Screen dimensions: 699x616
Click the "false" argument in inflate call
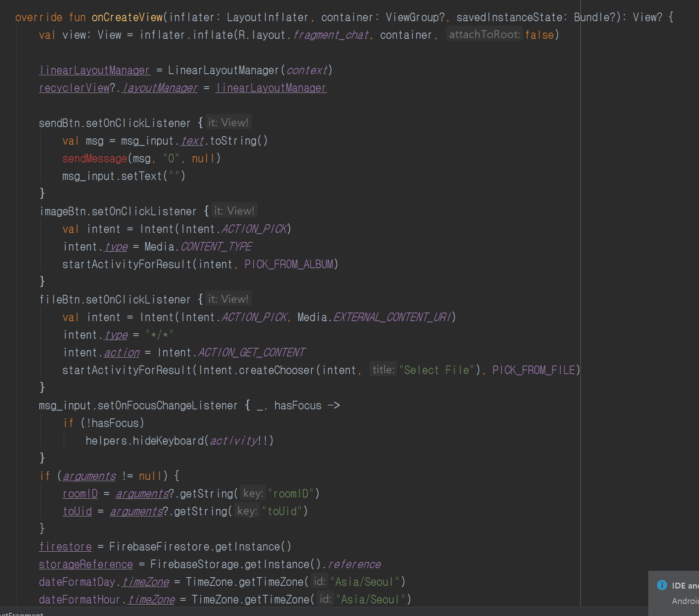click(539, 35)
